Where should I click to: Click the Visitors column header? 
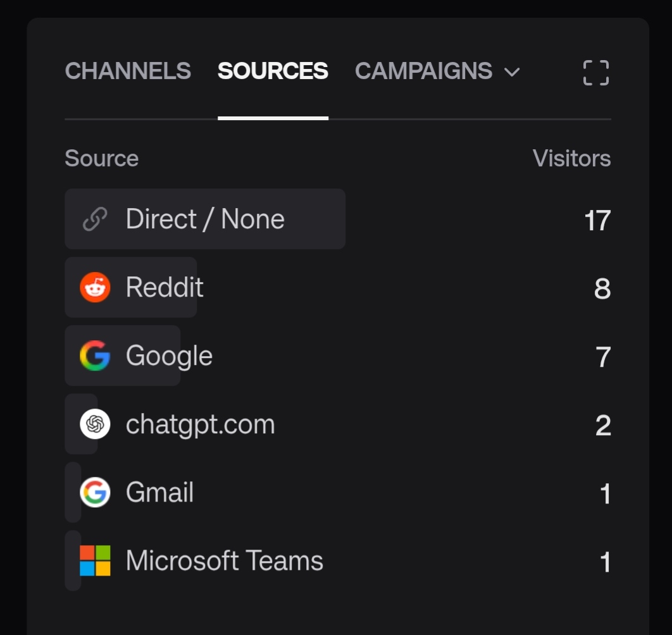pos(571,158)
